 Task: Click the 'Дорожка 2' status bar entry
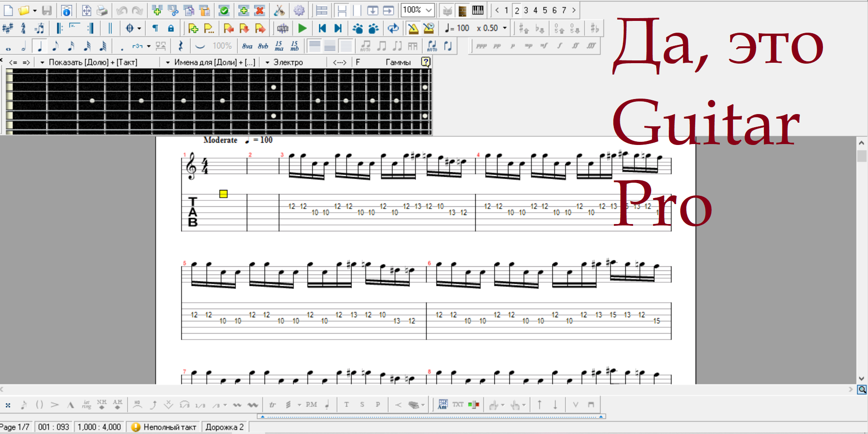pyautogui.click(x=225, y=427)
